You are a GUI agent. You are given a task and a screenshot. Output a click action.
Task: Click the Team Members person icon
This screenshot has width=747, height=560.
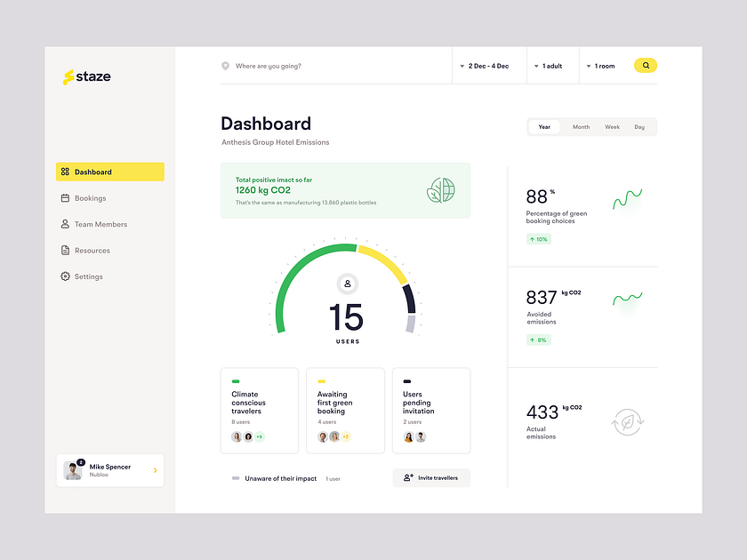tap(66, 224)
